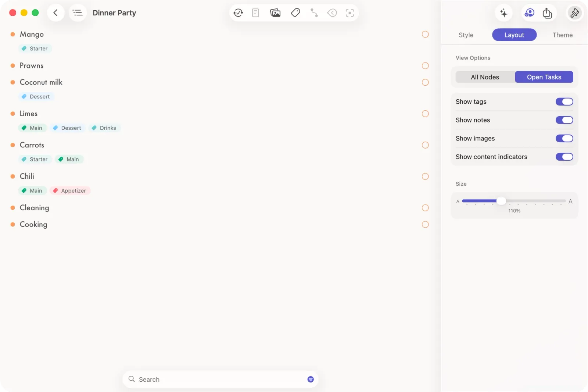Screen dimensions: 588x392
Task: Complete the Chili task circle
Action: click(425, 177)
